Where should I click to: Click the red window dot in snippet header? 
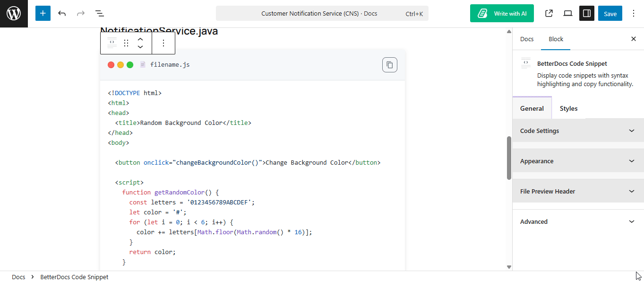pyautogui.click(x=111, y=65)
